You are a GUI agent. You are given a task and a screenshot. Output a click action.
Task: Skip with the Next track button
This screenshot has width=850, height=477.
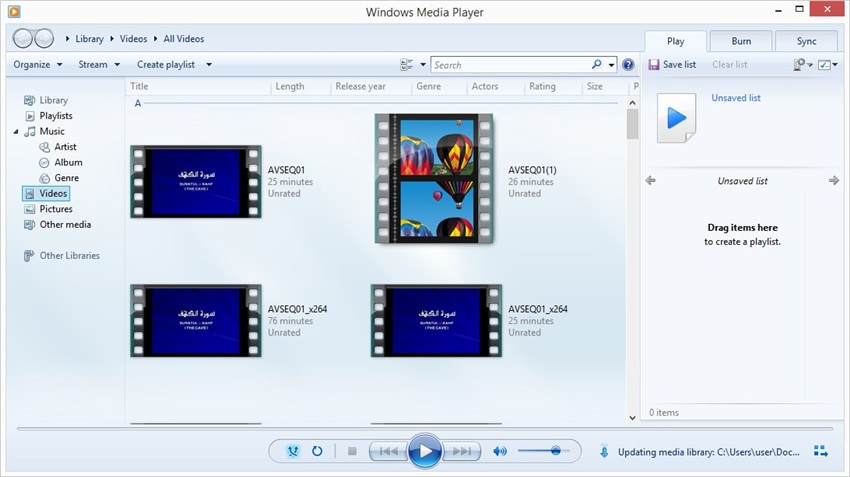tap(462, 451)
